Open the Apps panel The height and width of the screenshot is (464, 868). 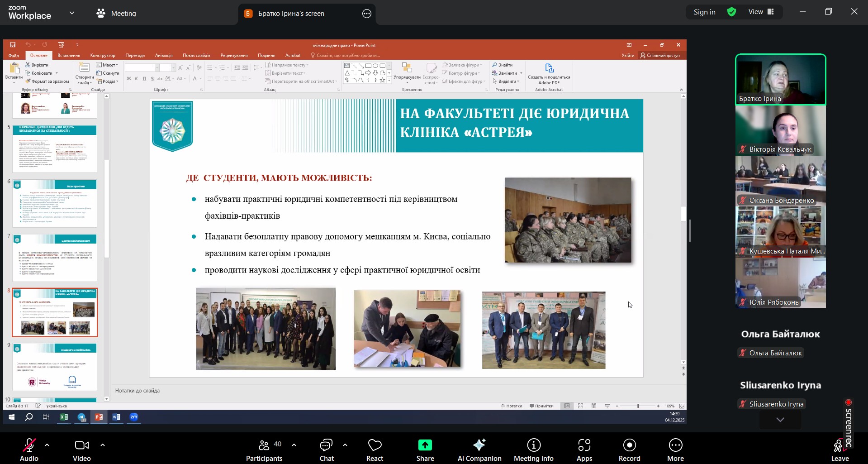click(584, 450)
